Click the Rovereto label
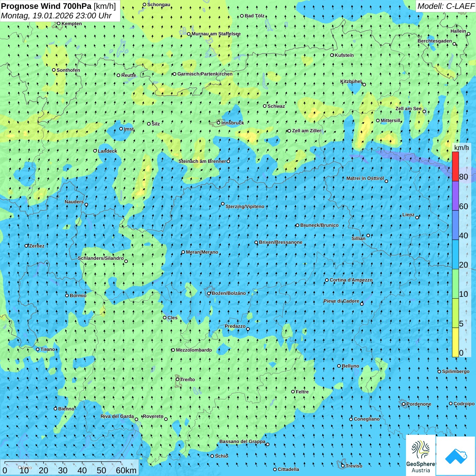This screenshot has height=476, width=476. (153, 417)
